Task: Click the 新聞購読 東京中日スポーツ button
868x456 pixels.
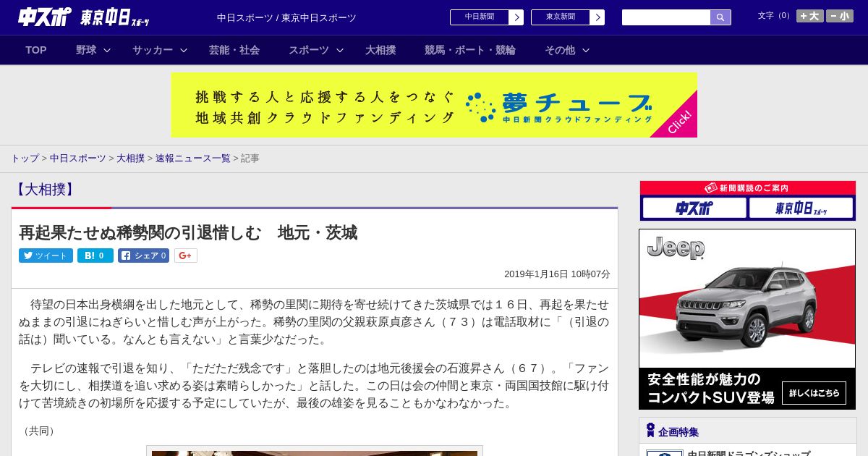Action: click(801, 208)
